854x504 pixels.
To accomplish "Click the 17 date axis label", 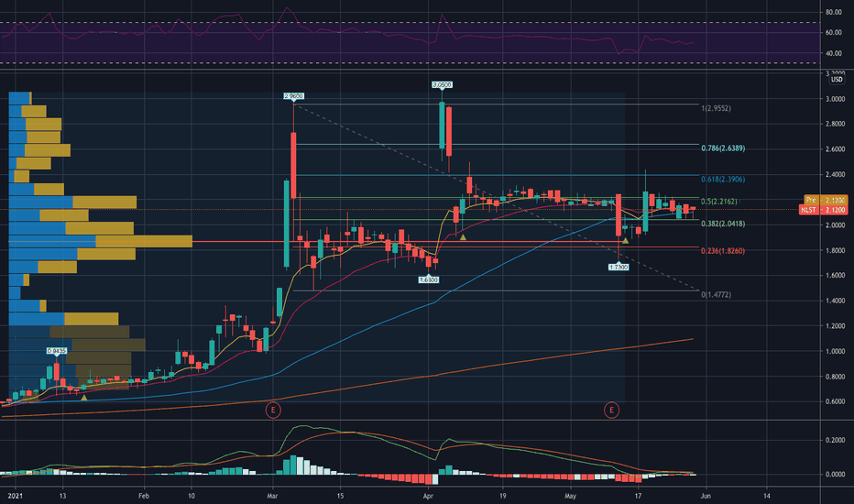I will tap(638, 496).
